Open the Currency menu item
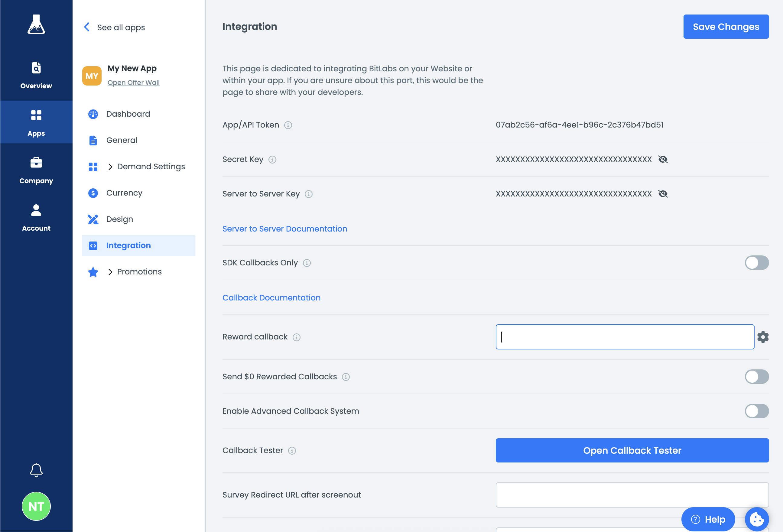This screenshot has width=783, height=532. (124, 193)
